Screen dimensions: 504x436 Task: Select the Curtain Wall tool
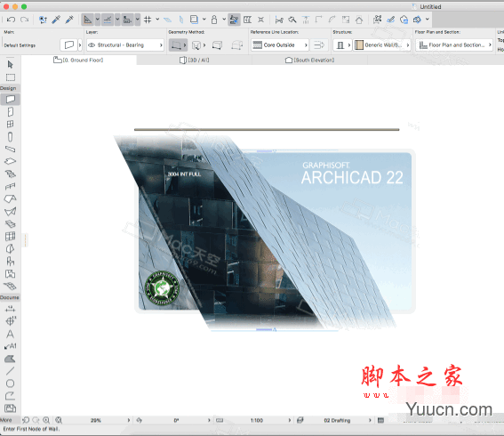pyautogui.click(x=11, y=236)
